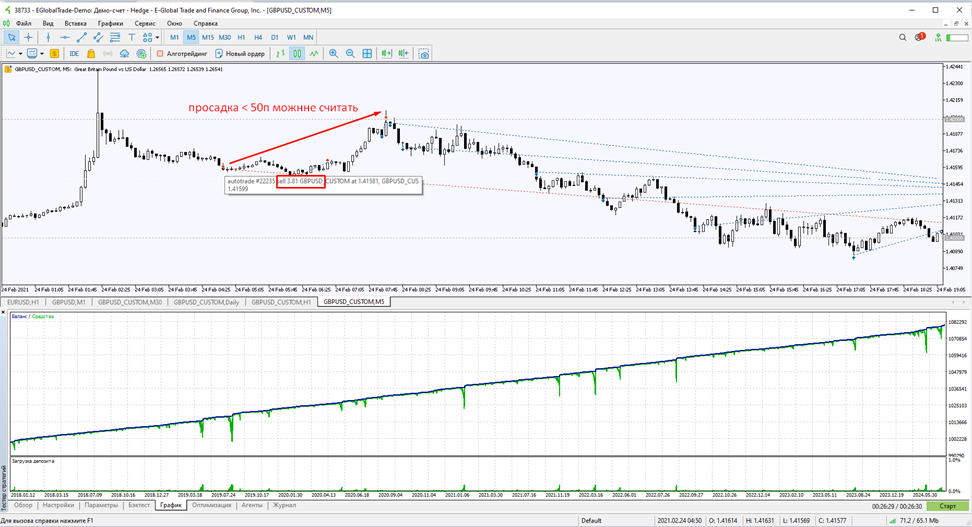Take a chart screenshot camera icon

(424, 54)
